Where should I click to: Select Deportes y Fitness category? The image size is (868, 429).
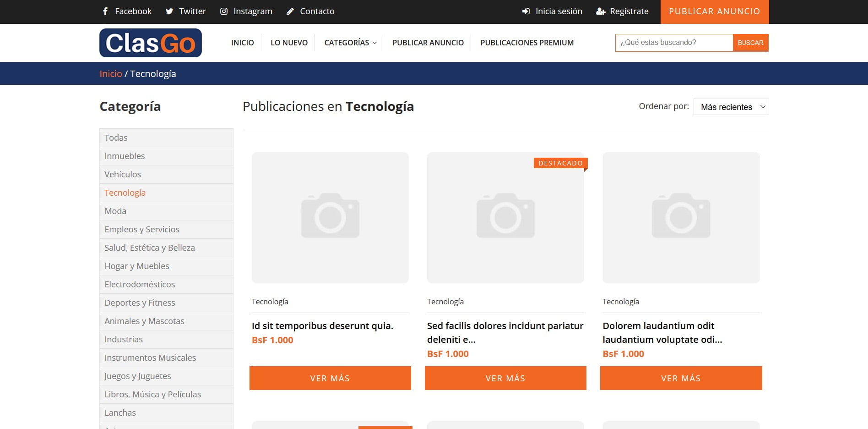[x=166, y=302]
